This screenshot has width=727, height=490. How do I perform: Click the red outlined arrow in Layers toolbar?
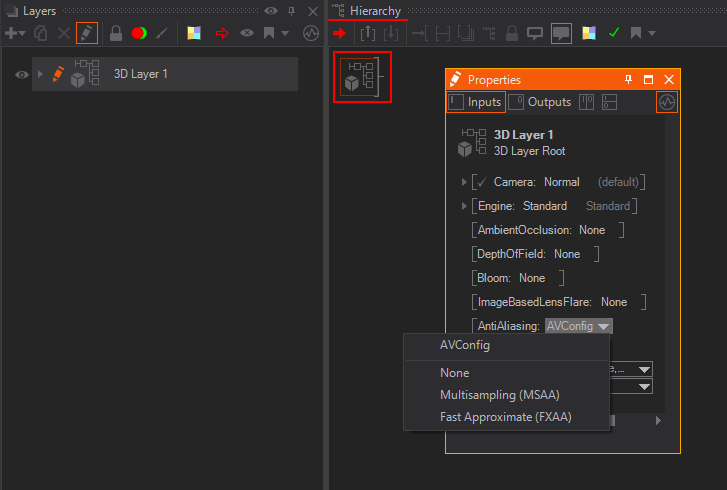222,33
